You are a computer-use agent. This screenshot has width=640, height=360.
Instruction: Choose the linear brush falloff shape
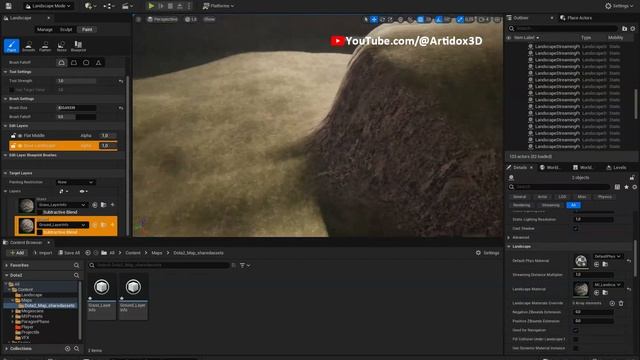pos(74,62)
